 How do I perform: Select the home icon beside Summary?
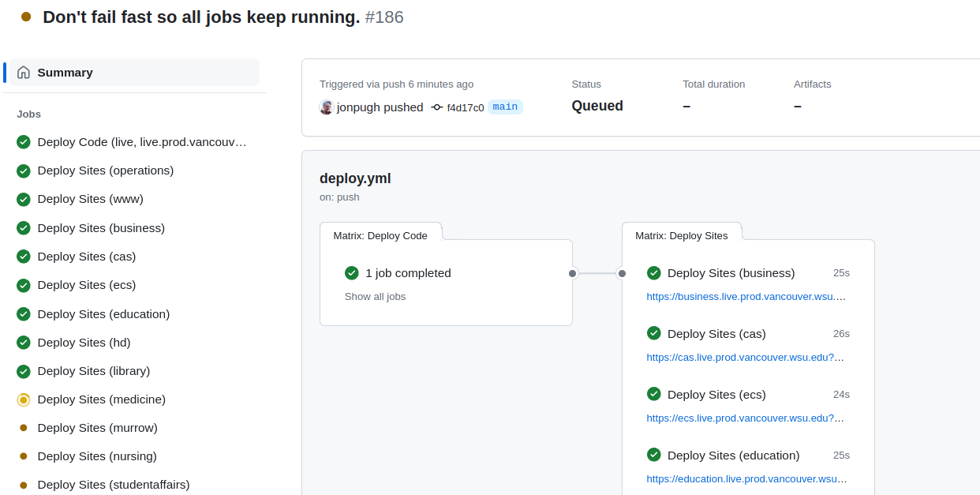pos(24,72)
